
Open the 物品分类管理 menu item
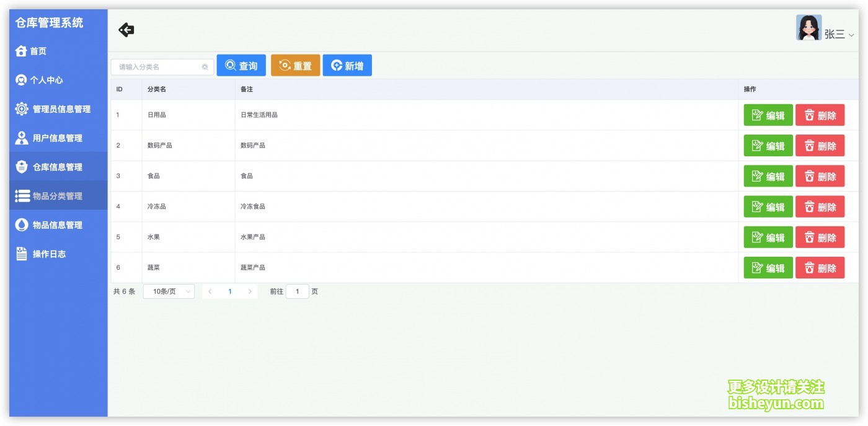[57, 196]
